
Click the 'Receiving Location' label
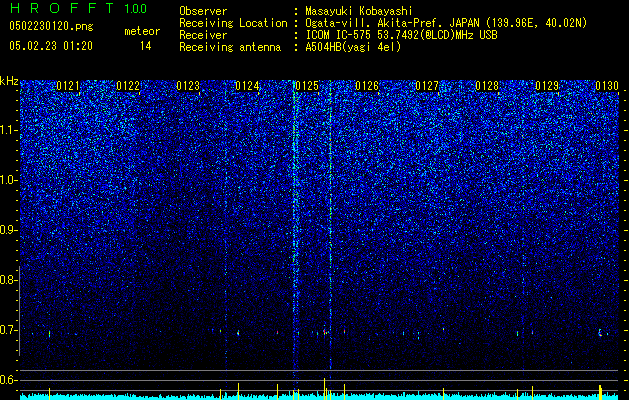pos(233,23)
